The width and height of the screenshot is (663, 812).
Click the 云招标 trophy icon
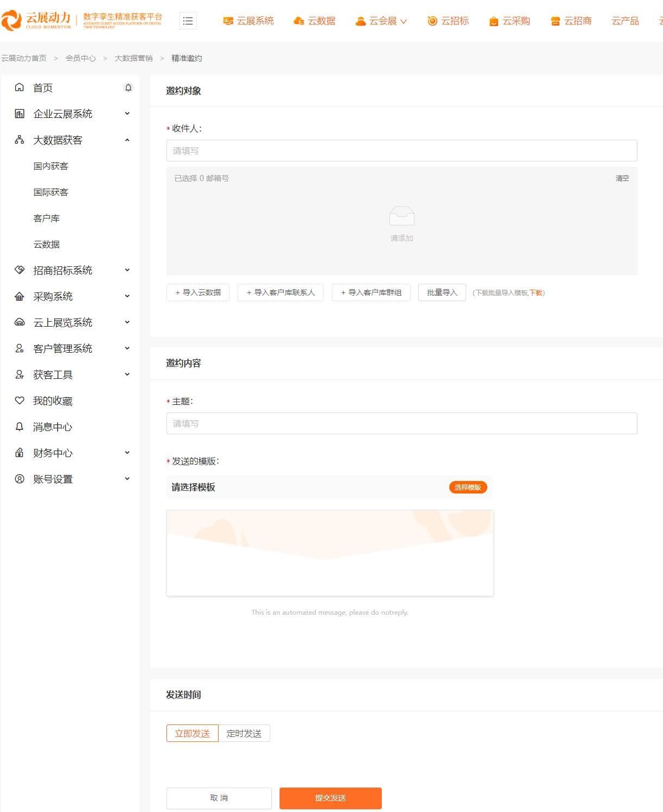tap(431, 21)
